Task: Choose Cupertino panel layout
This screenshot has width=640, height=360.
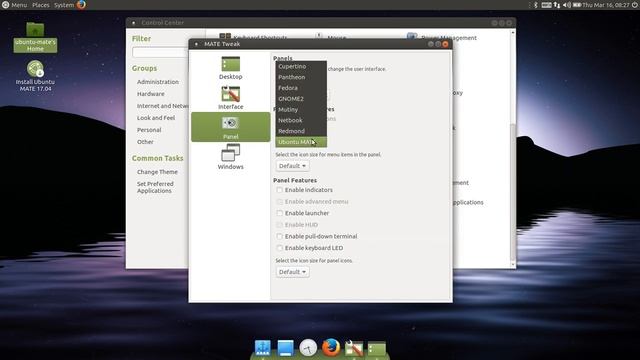Action: (301, 66)
